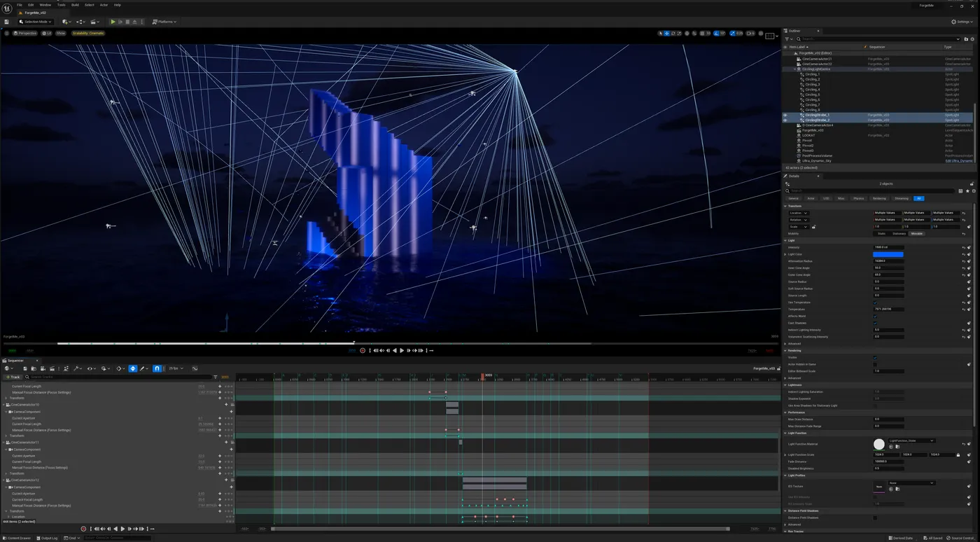Open the Window menu
This screenshot has height=542, width=980.
coord(45,5)
